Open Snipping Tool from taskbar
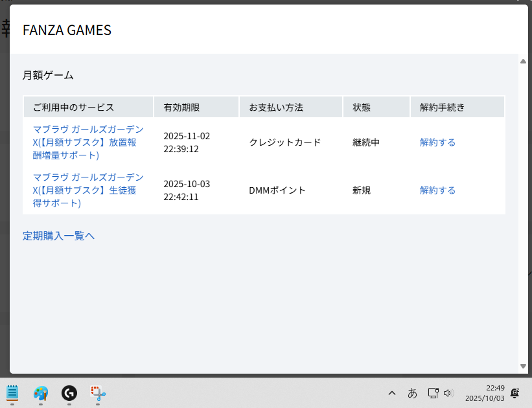532x408 pixels. [x=98, y=392]
